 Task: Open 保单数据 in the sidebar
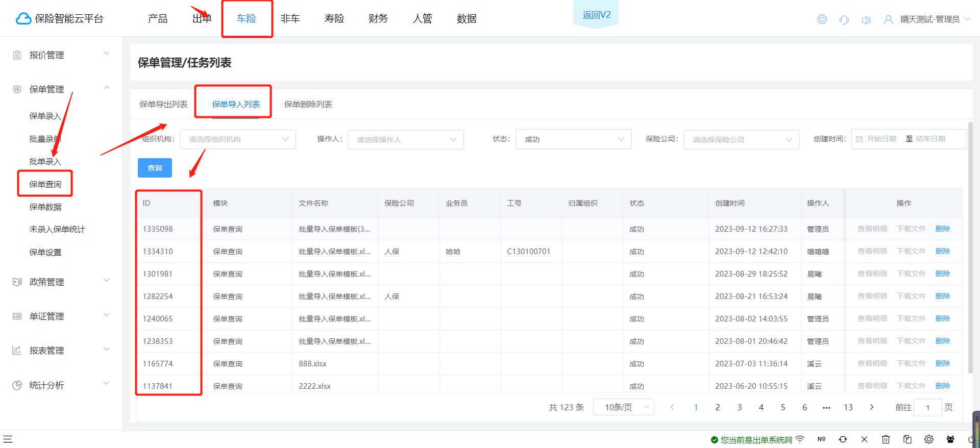[x=45, y=207]
